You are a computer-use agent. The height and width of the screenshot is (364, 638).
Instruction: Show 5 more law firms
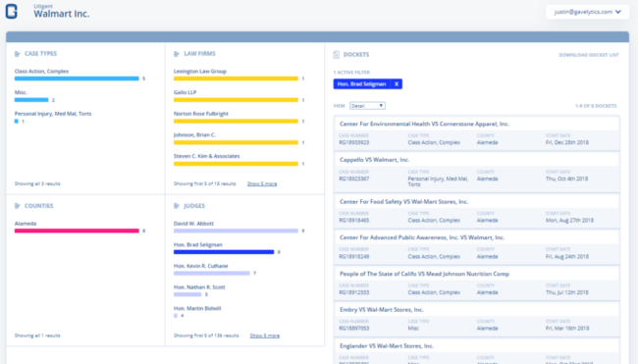point(262,183)
